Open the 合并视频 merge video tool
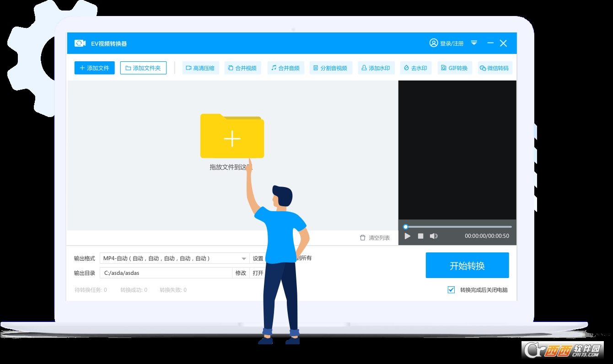This screenshot has height=364, width=613. 242,68
